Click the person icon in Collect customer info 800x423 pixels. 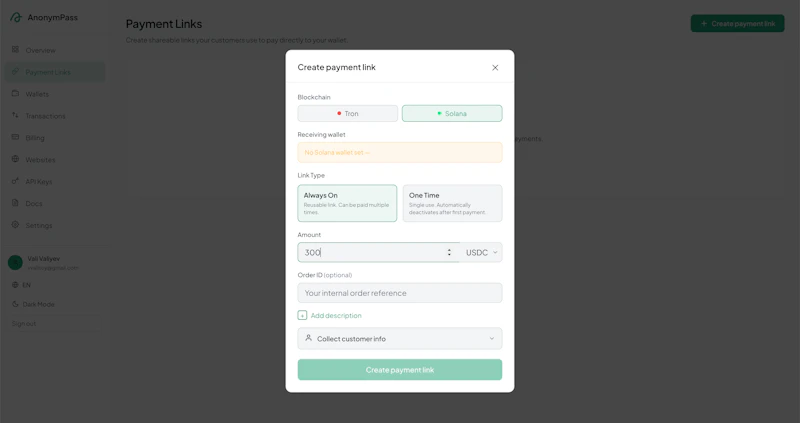[x=308, y=338]
